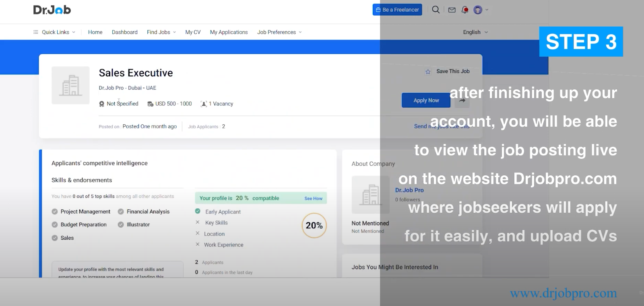Click the Posted One month ago text
This screenshot has width=644, height=306.
tap(150, 126)
